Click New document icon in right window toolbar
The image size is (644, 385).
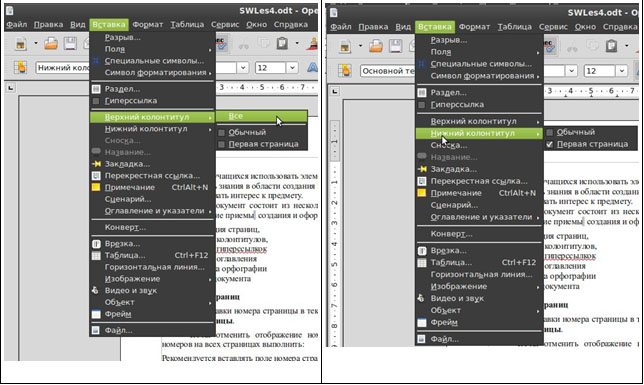(345, 46)
